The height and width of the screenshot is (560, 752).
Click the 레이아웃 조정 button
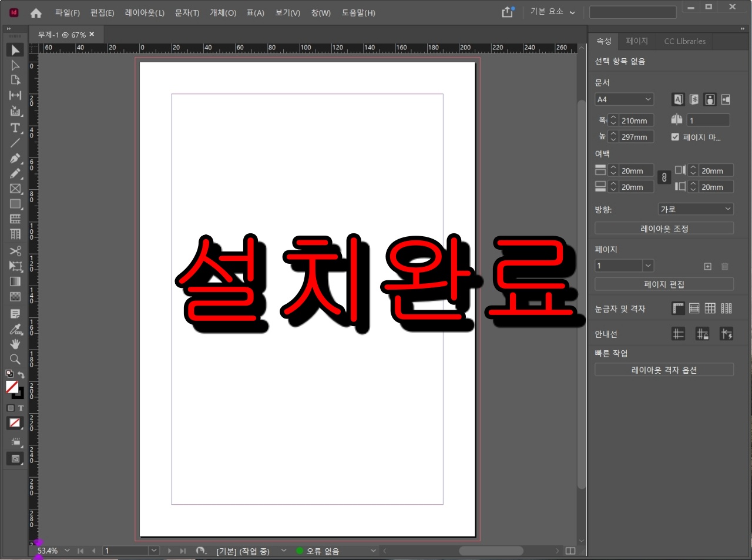click(664, 228)
